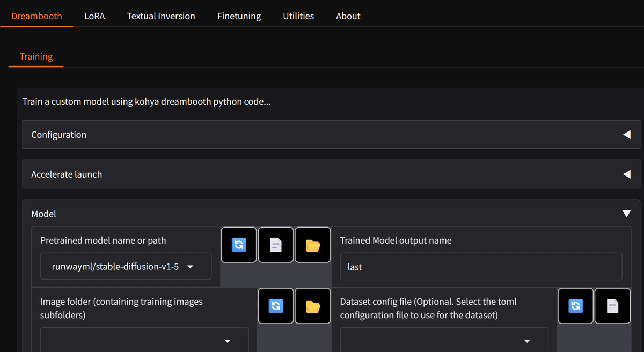Viewport: 644px width, 352px height.
Task: Browse for a dataset config toml file
Action: [612, 306]
